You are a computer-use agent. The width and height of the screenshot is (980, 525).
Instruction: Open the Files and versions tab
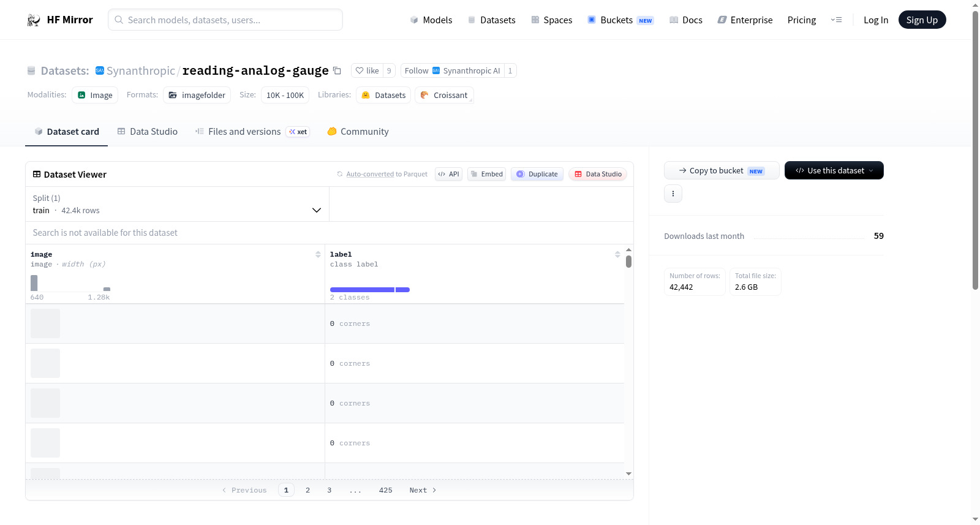tap(252, 131)
